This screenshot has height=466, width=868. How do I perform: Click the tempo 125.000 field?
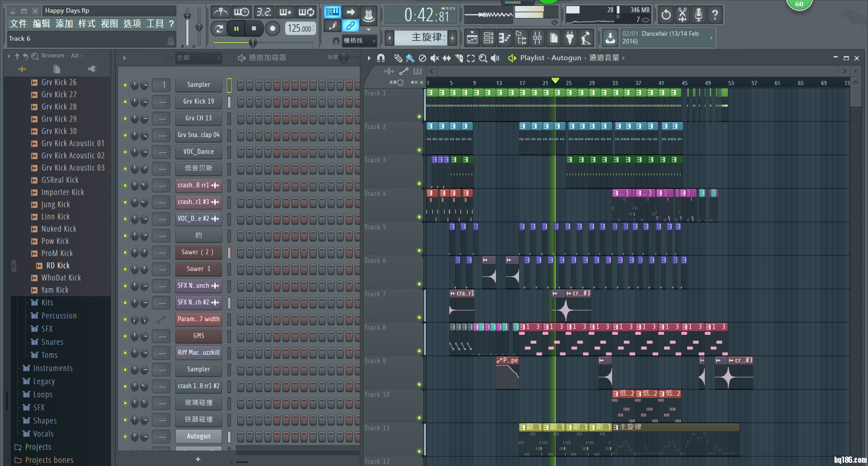(x=300, y=29)
